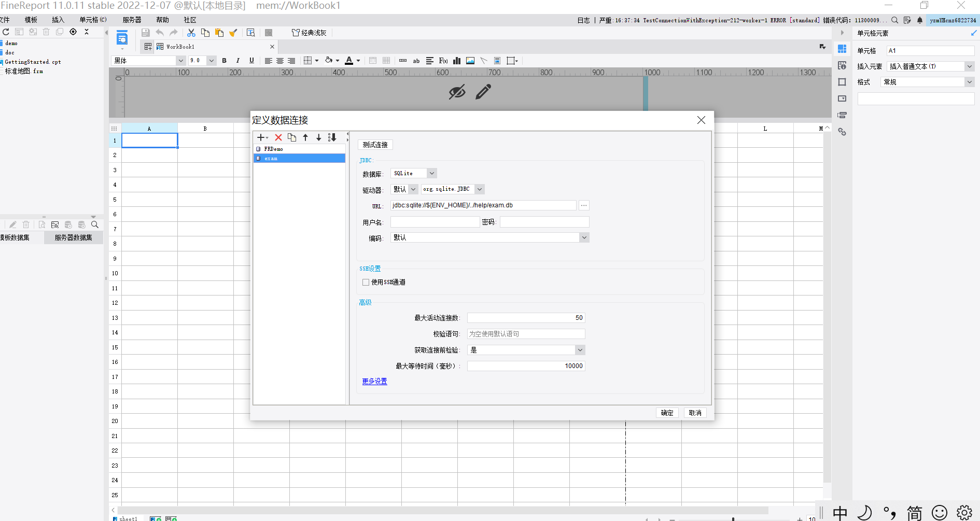This screenshot has height=521, width=980.
Task: Open the 更多设置 link
Action: coord(374,381)
